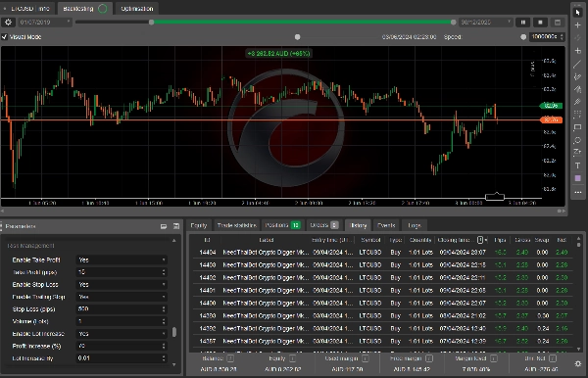Select the ellipse shape tool
The height and width of the screenshot is (378, 588).
[x=577, y=140]
